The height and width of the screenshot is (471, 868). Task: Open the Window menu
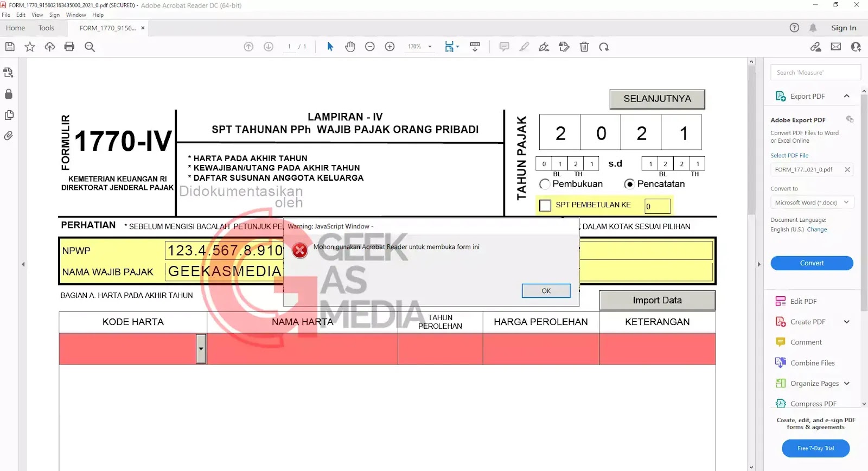pyautogui.click(x=76, y=15)
